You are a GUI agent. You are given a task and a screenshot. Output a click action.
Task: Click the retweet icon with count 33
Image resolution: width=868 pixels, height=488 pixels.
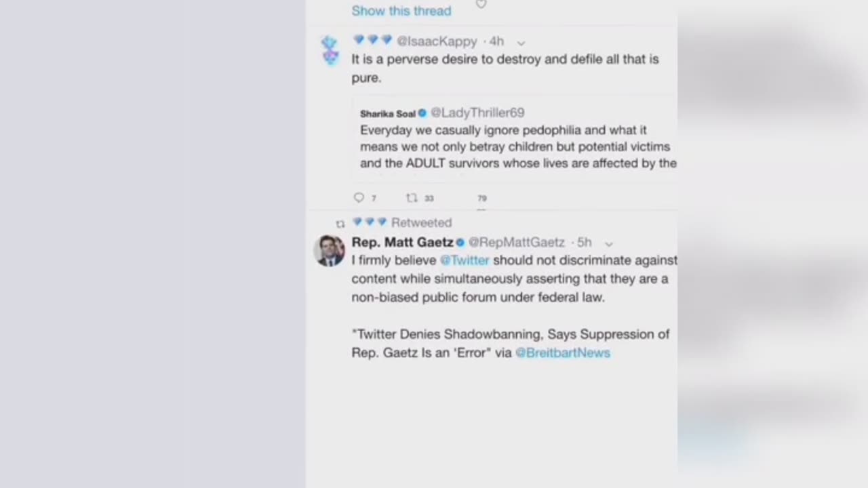(412, 198)
